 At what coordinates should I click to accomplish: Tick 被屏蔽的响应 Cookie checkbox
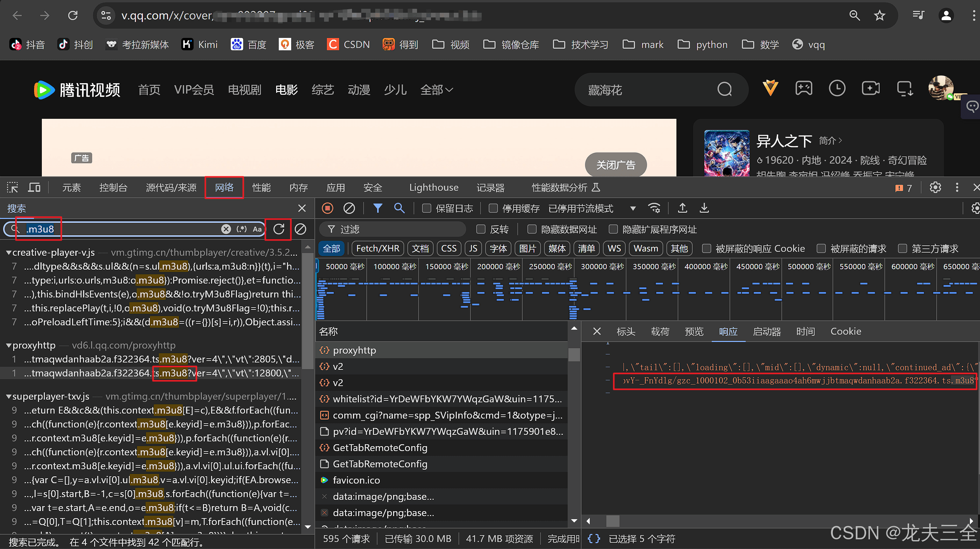pos(706,248)
